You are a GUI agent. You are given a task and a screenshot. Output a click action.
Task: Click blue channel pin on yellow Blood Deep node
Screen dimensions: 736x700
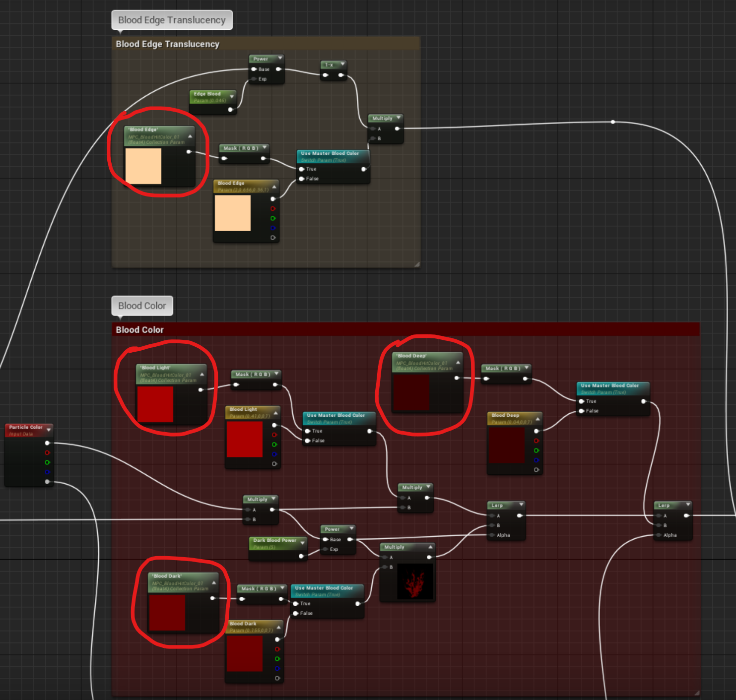click(x=536, y=460)
